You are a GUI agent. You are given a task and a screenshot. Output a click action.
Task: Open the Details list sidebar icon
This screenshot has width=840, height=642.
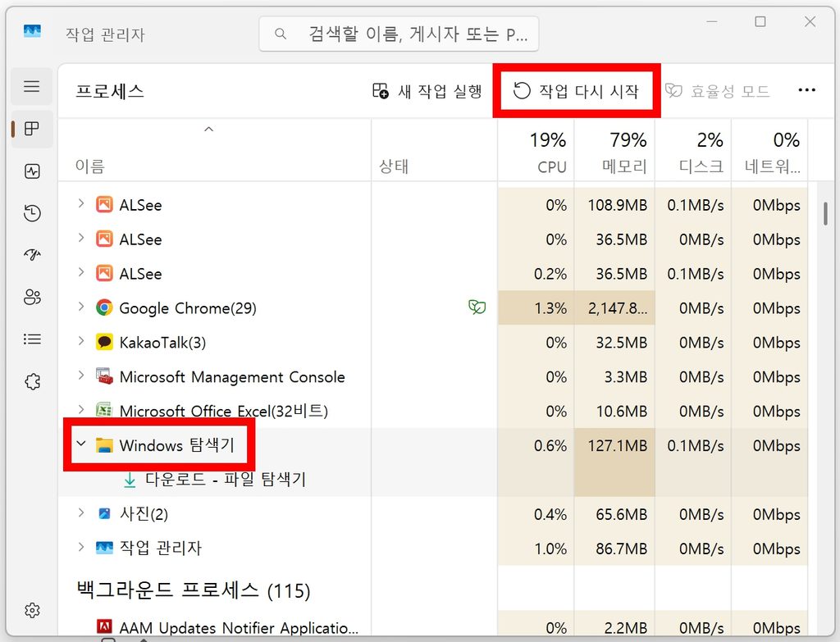(x=32, y=339)
